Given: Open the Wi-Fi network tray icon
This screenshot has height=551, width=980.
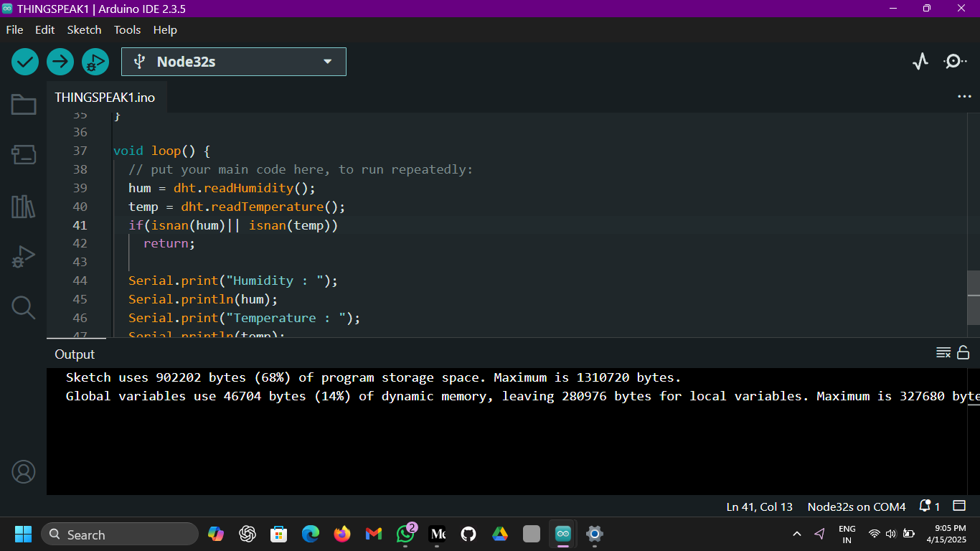Looking at the screenshot, I should pyautogui.click(x=874, y=534).
